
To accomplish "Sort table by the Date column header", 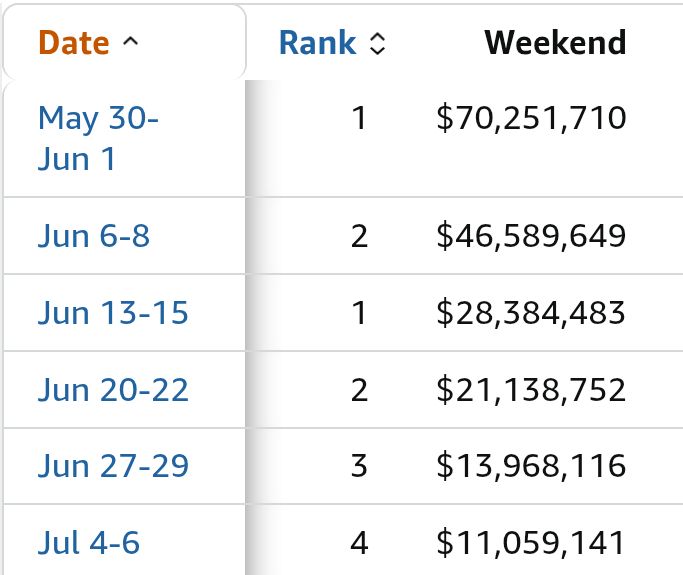I will coord(74,43).
